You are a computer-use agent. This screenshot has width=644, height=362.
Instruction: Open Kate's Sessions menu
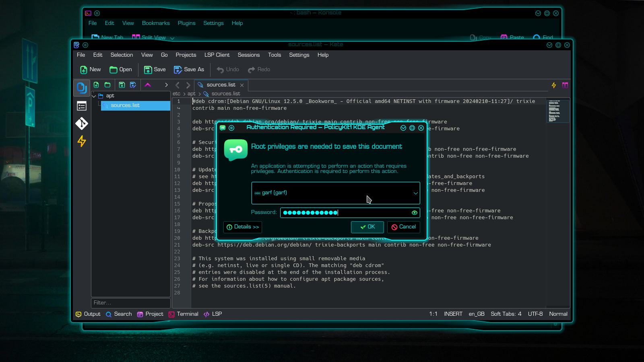249,55
